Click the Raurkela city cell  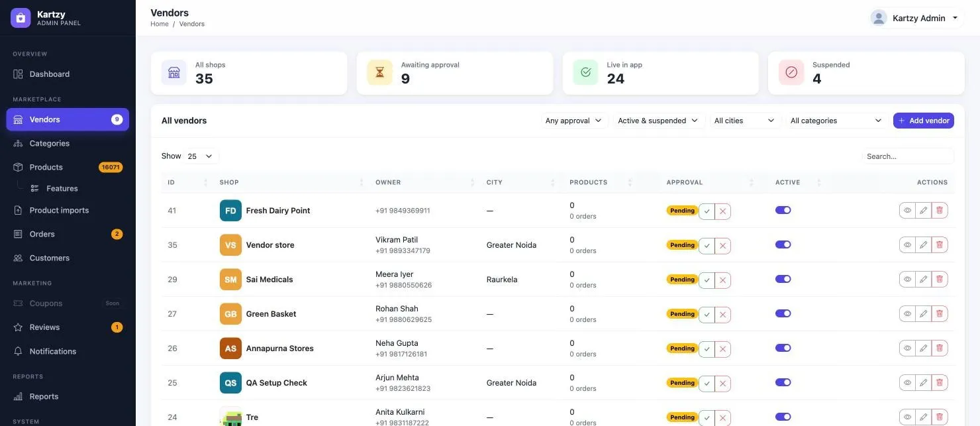(502, 280)
